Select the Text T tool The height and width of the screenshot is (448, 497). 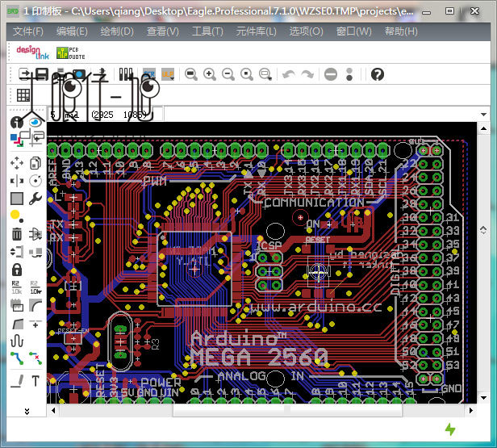[35, 381]
